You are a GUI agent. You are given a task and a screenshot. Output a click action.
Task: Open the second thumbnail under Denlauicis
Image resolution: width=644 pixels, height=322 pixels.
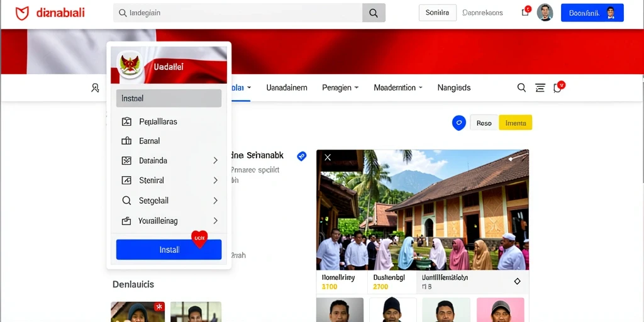pyautogui.click(x=196, y=312)
